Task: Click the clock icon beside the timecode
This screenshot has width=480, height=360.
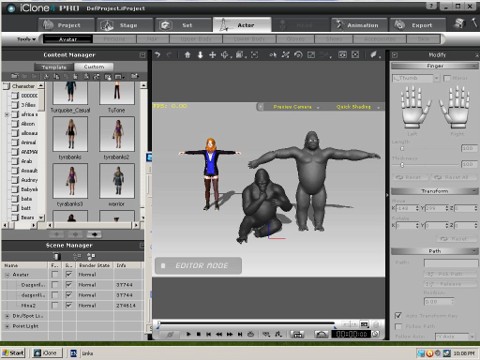Action: coord(375,334)
